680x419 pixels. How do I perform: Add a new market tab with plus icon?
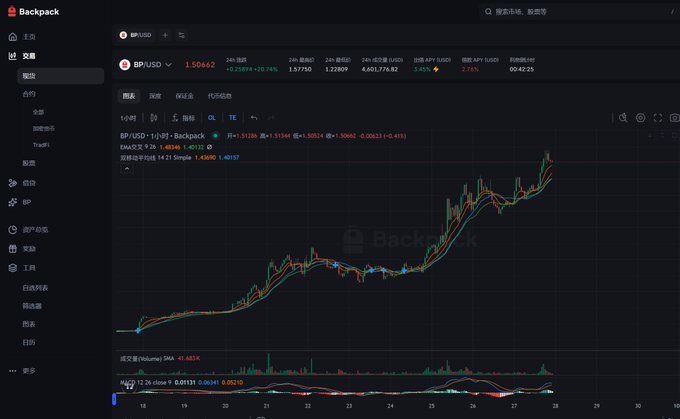pos(165,35)
